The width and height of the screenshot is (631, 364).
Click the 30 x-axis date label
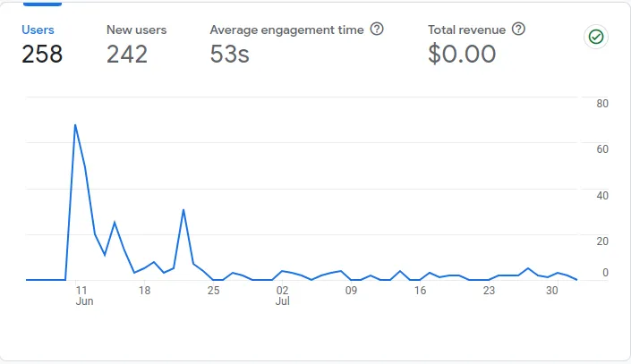552,291
